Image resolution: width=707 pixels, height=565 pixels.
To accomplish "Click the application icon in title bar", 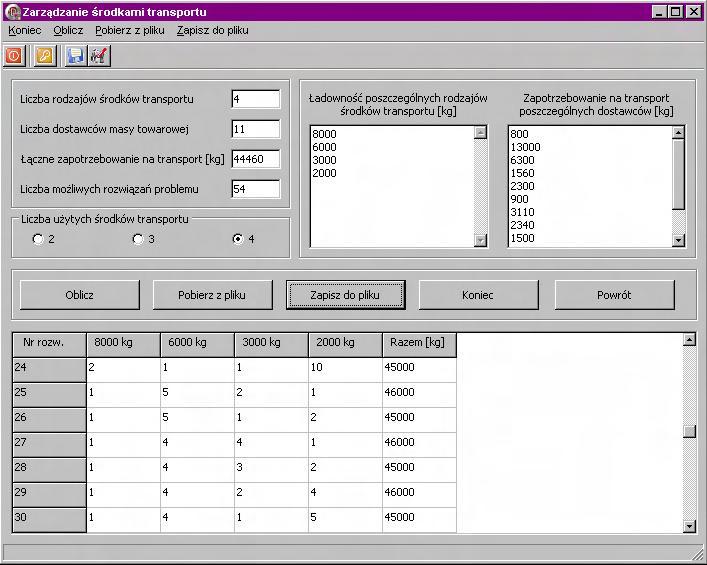I will 12,11.
